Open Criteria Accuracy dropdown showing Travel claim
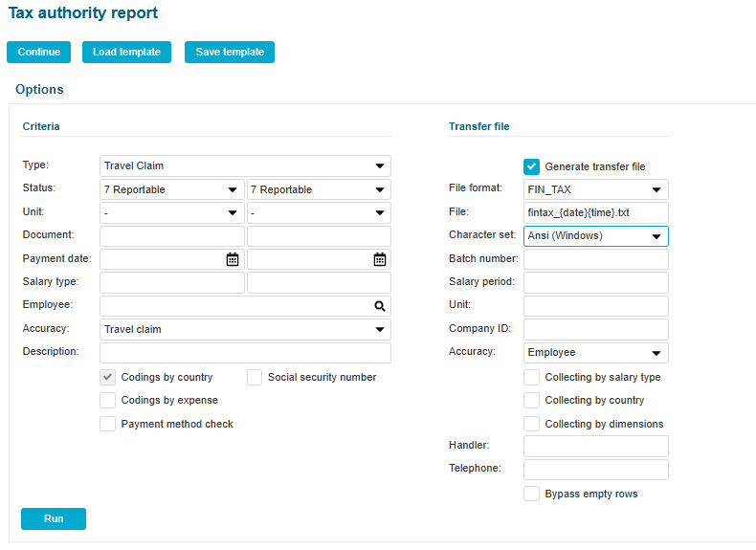This screenshot has width=756, height=550. pyautogui.click(x=245, y=329)
